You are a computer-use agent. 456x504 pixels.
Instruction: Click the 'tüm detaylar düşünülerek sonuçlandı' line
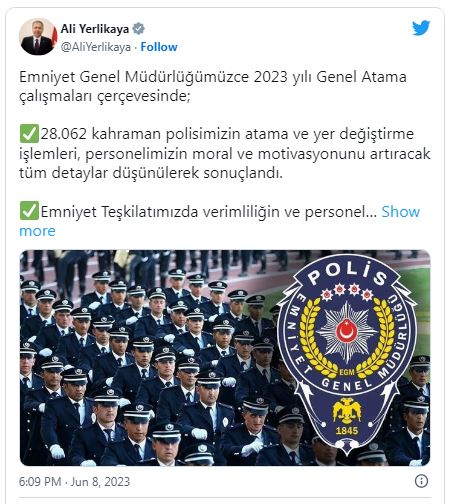click(x=151, y=173)
